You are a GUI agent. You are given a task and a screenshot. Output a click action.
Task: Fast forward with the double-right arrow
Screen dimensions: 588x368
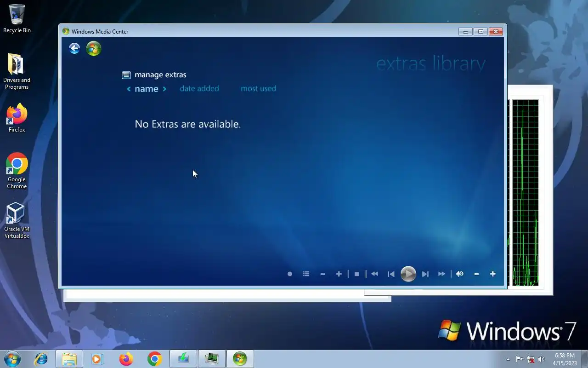click(x=441, y=274)
